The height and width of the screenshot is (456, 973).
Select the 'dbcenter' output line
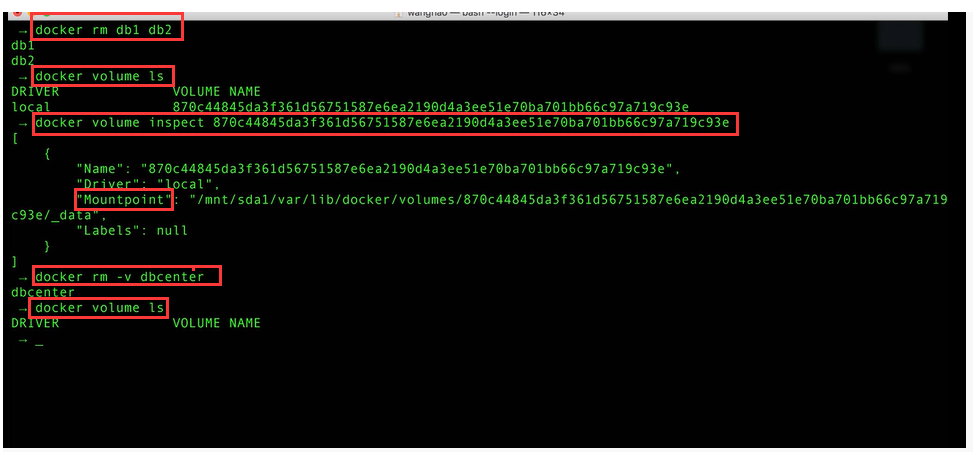tap(43, 292)
